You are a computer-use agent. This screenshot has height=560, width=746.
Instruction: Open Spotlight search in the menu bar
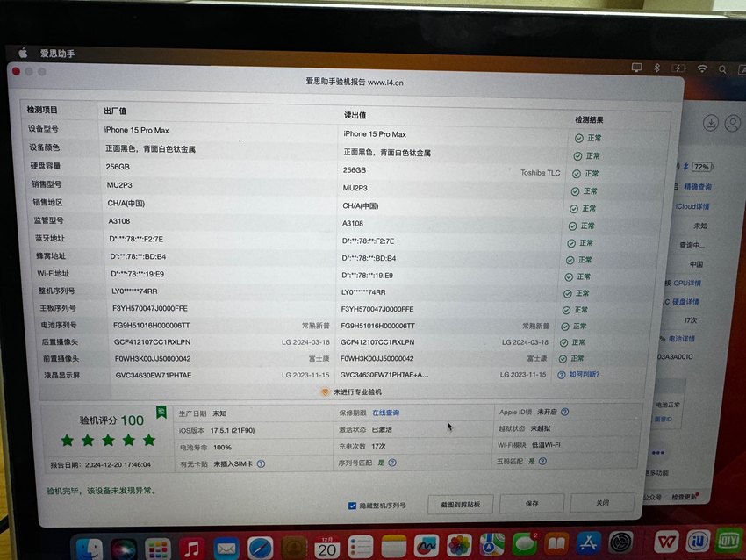[x=722, y=69]
